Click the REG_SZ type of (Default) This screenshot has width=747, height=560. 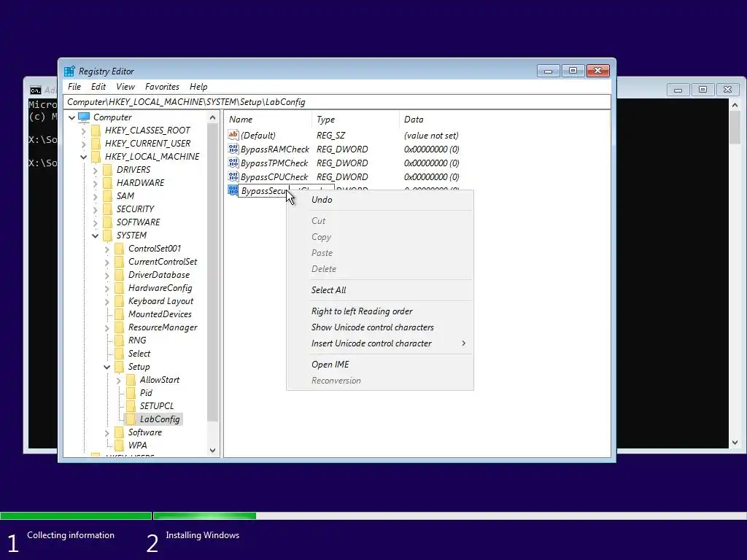(330, 135)
